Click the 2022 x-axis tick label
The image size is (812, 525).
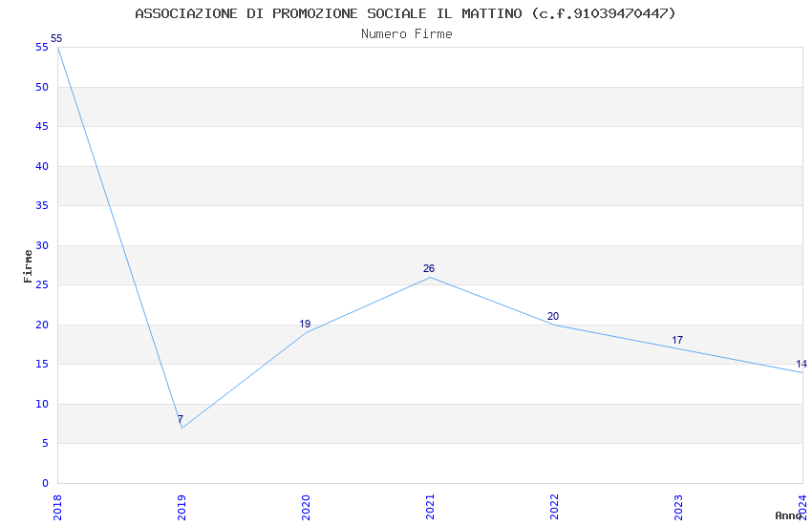point(554,508)
